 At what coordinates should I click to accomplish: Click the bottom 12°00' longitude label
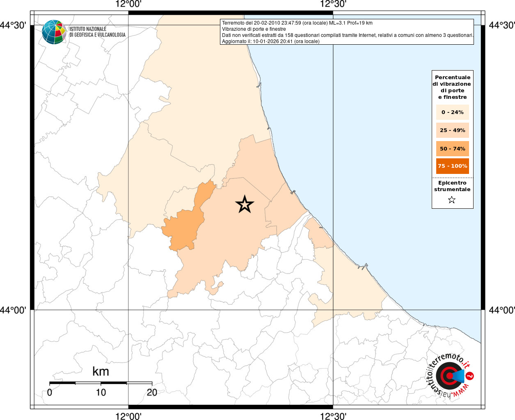coord(128,416)
